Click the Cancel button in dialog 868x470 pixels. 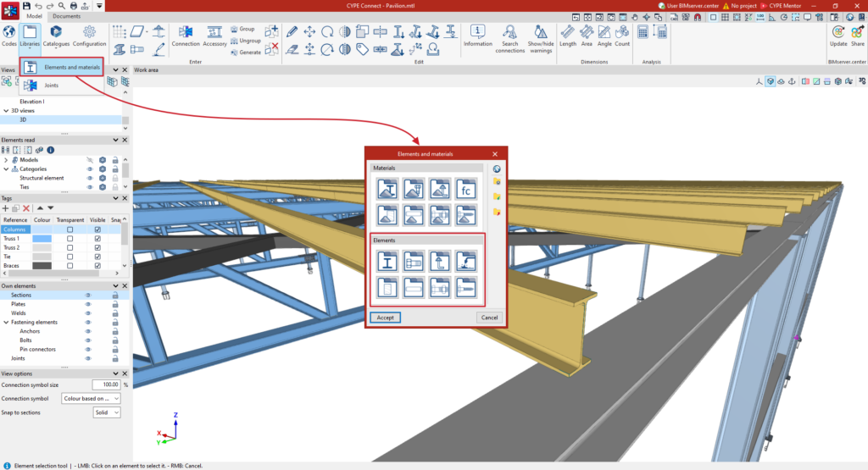489,318
